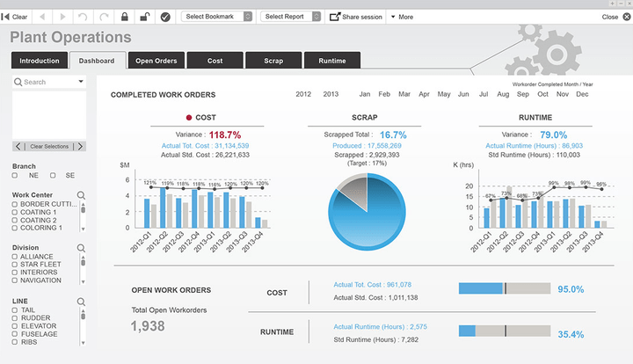Tick the STAR FLEET division checkbox

coord(15,264)
